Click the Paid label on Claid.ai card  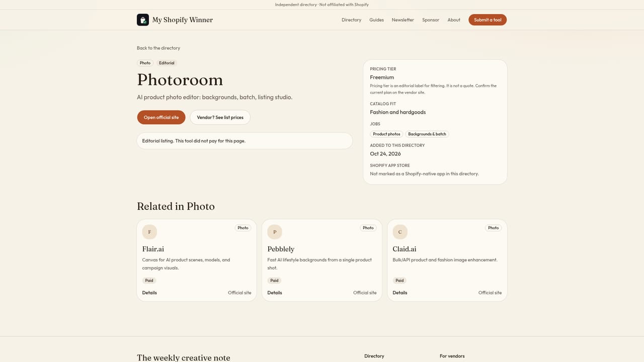coord(399,281)
